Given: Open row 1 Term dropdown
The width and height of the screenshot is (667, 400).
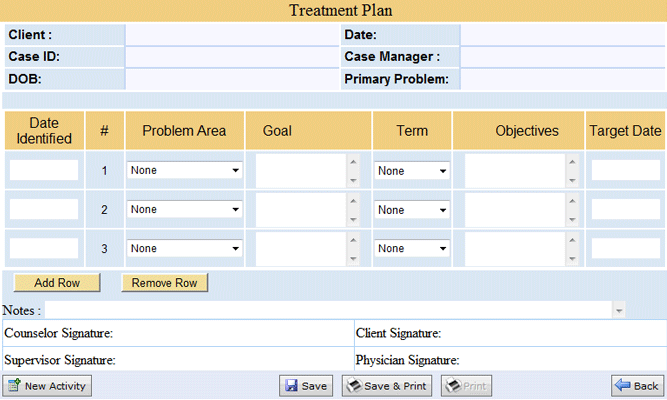Looking at the screenshot, I should (x=411, y=170).
